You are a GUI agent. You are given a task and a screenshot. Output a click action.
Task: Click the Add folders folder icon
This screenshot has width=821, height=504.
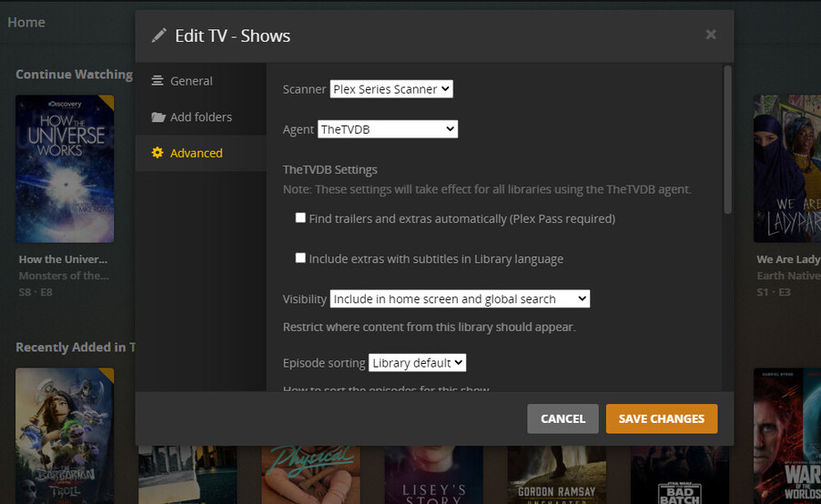158,116
